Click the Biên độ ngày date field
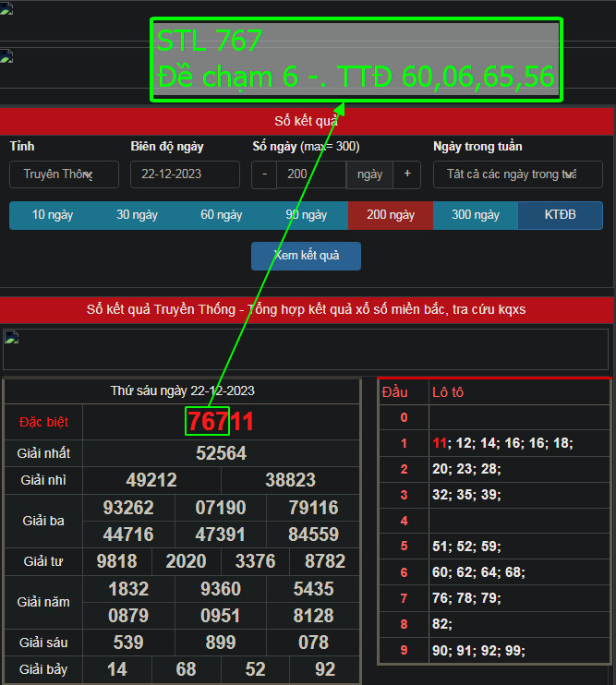 click(185, 174)
